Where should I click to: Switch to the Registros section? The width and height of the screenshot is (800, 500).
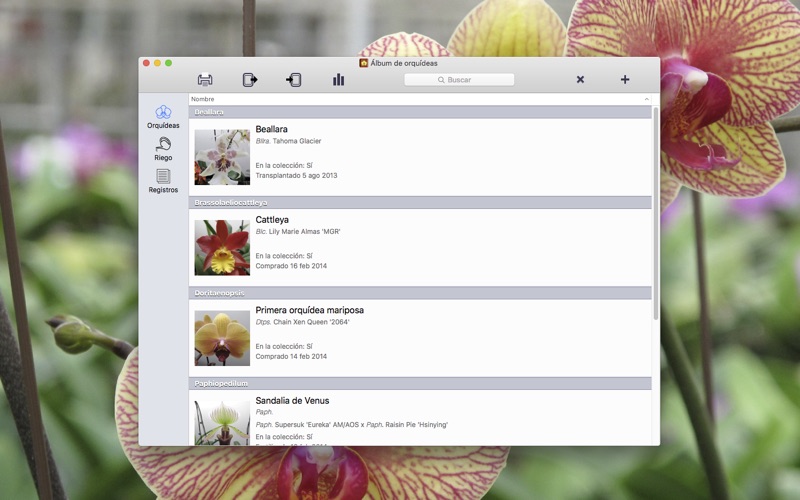pyautogui.click(x=163, y=181)
